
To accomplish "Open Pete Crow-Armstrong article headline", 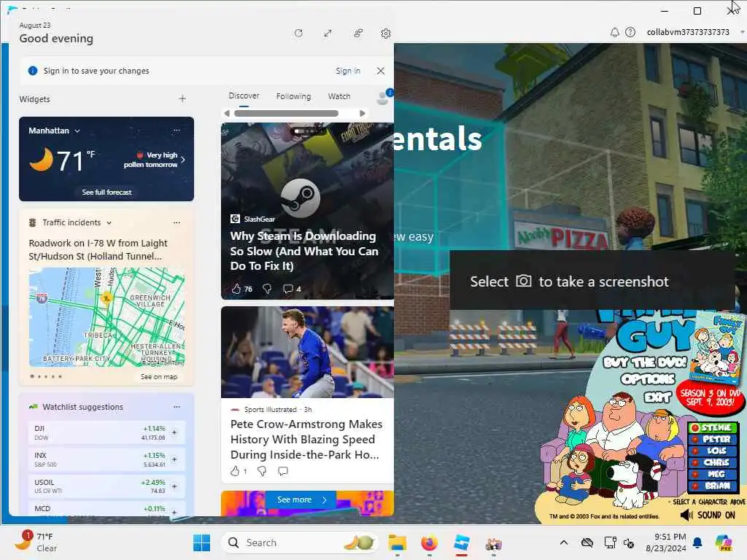I will (306, 439).
